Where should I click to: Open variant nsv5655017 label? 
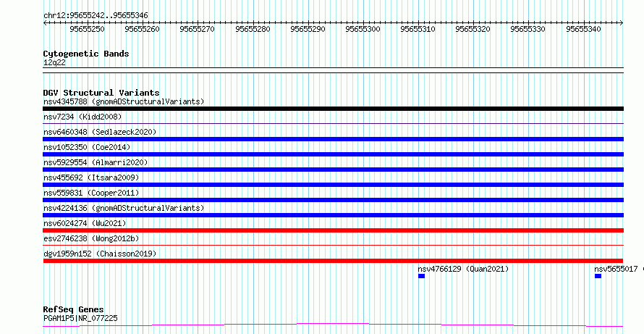tap(616, 269)
